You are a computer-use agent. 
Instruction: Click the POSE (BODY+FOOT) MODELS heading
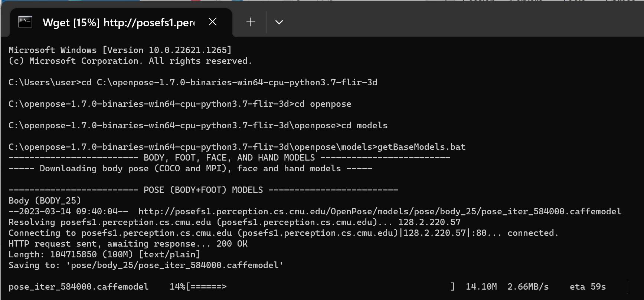pyautogui.click(x=203, y=190)
